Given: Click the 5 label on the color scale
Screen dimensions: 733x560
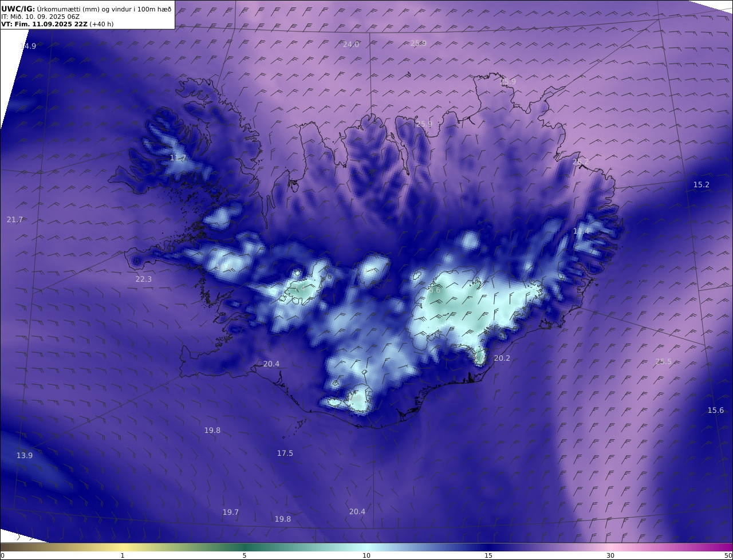Looking at the screenshot, I should [245, 556].
